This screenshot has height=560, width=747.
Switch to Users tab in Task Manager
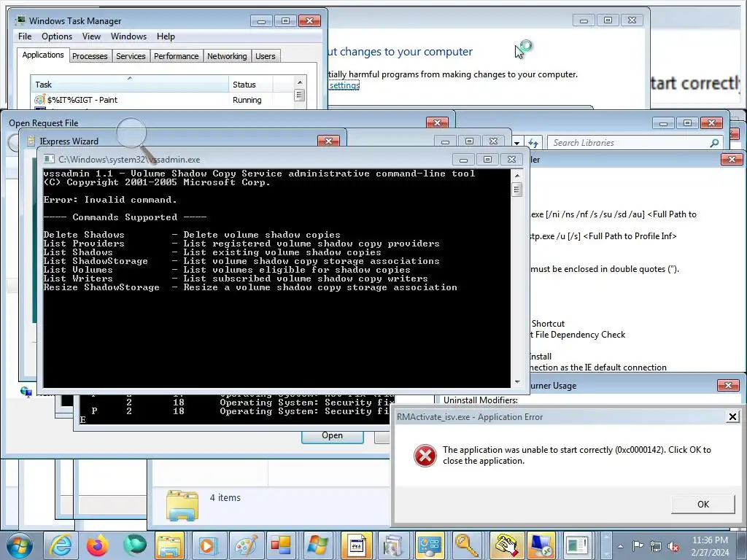tap(266, 56)
